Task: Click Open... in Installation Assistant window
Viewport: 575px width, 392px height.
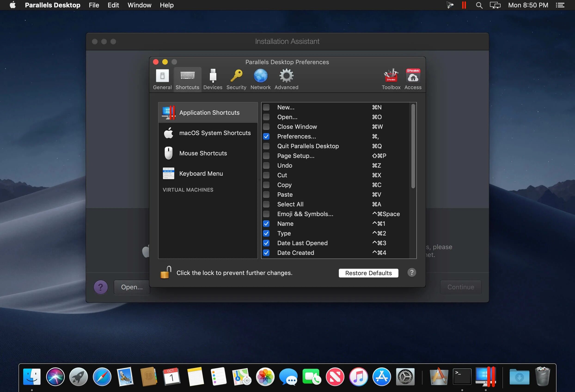Action: coord(132,287)
